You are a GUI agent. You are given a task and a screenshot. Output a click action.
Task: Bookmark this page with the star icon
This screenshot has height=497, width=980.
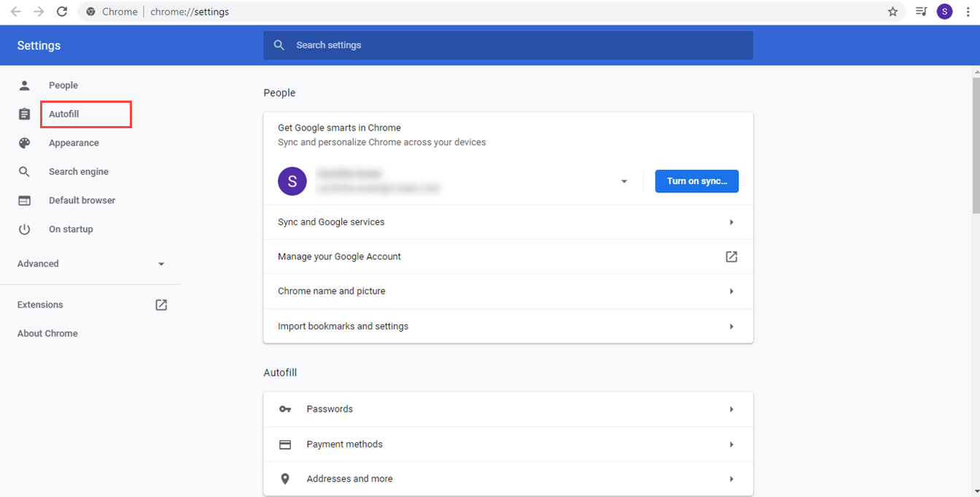tap(892, 12)
